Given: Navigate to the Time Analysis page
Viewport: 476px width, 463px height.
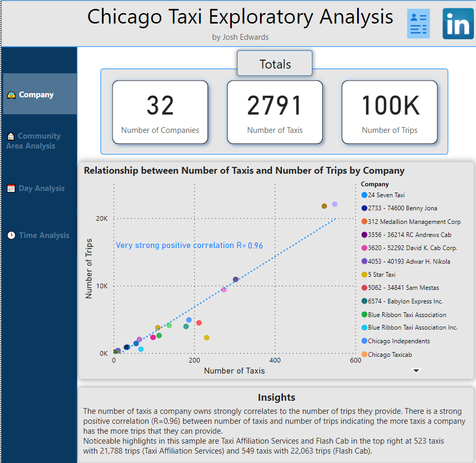Looking at the screenshot, I should [x=39, y=235].
